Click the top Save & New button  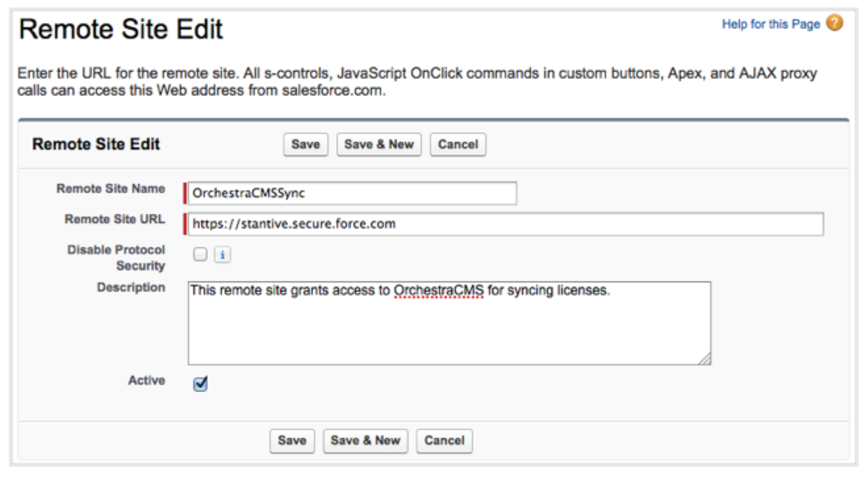[x=379, y=145]
